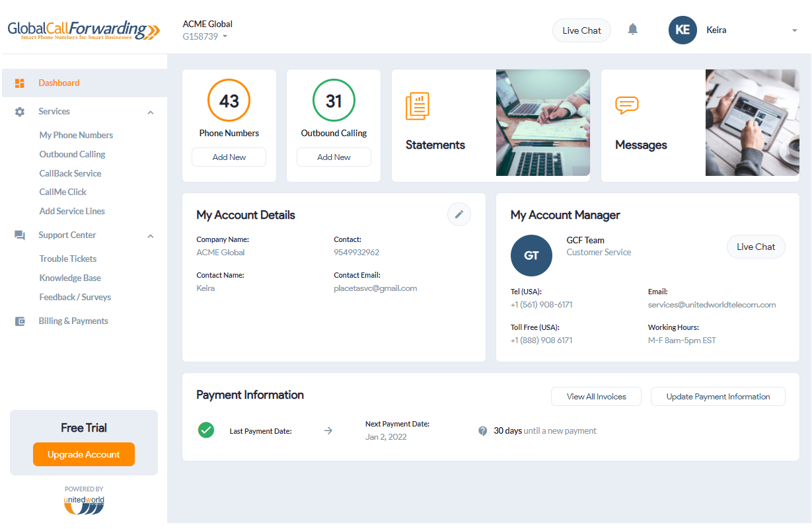Click the 43 phone numbers circle
Viewport: 812px width, 529px height.
click(229, 101)
